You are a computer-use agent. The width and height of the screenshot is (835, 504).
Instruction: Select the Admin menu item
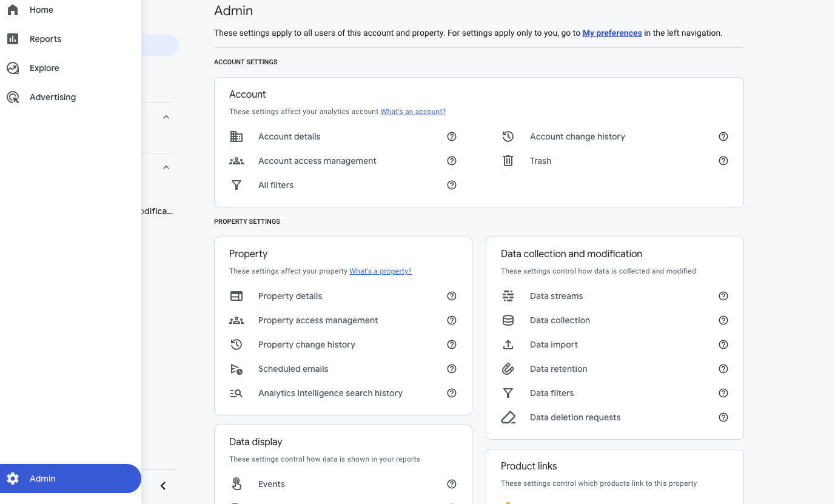(x=70, y=479)
